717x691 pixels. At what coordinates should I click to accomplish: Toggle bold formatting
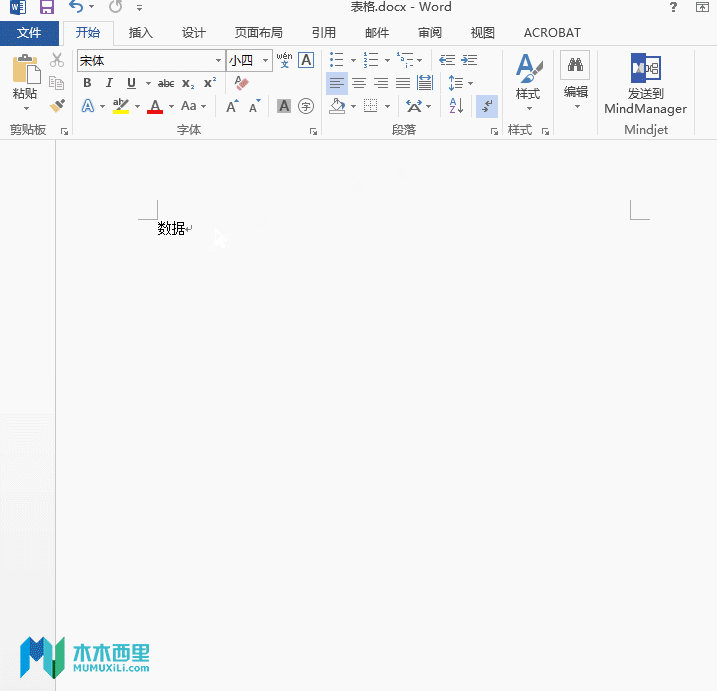(x=87, y=83)
